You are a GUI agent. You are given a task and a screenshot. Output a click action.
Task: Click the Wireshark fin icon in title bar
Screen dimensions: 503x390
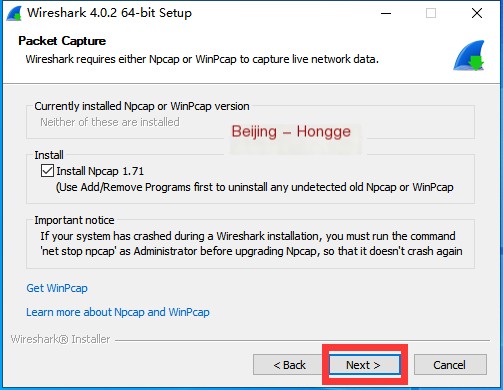pos(14,13)
